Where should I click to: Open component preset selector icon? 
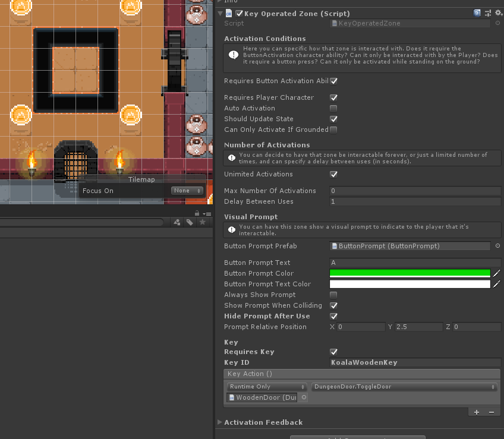tap(488, 13)
